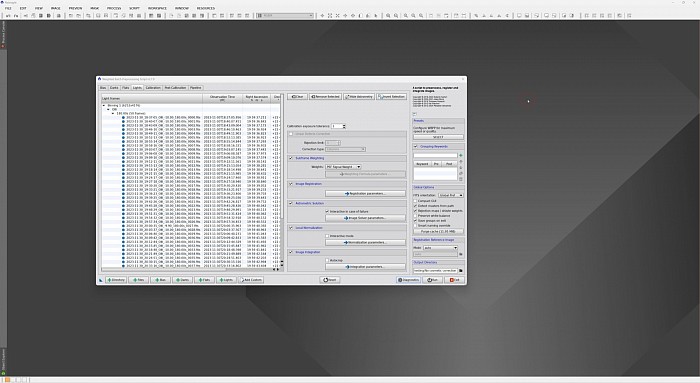The height and width of the screenshot is (383, 700).
Task: Open the Object Explorer side tab
Action: point(3,361)
